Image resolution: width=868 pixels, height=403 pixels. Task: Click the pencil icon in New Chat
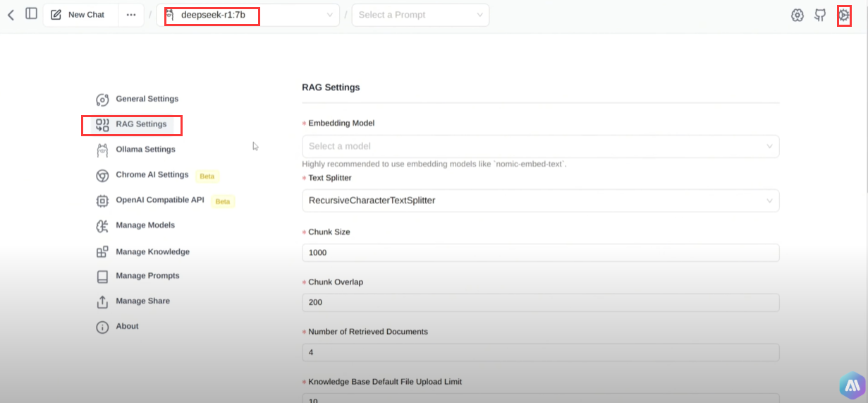(x=56, y=15)
